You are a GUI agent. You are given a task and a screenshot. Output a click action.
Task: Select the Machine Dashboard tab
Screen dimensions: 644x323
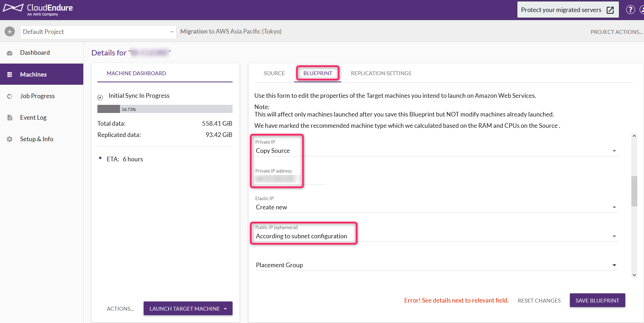[x=136, y=73]
